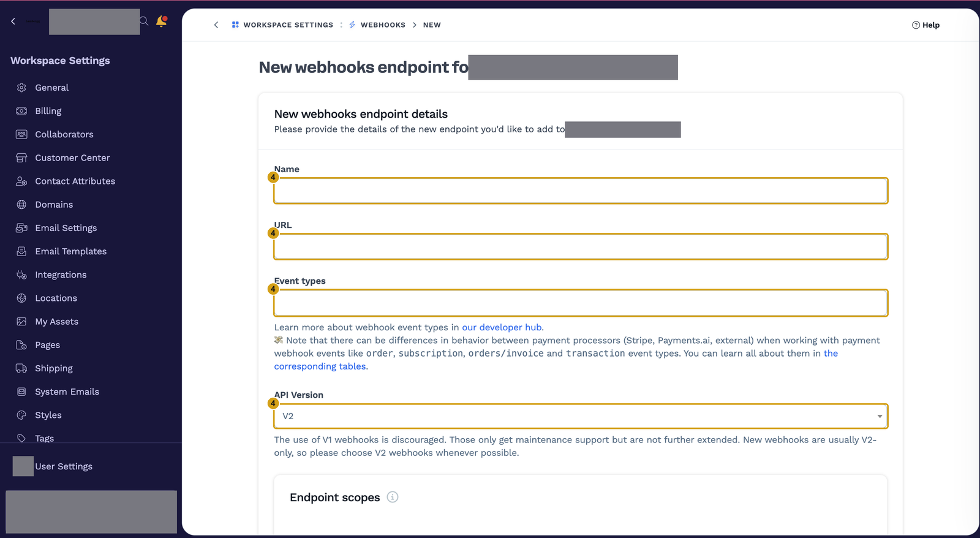This screenshot has height=538, width=980.
Task: Click the Collaborators icon
Action: pos(21,134)
